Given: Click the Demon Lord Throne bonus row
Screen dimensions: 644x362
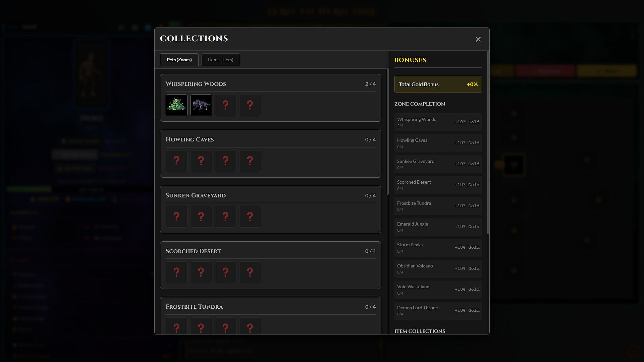Looking at the screenshot, I should pos(438,310).
